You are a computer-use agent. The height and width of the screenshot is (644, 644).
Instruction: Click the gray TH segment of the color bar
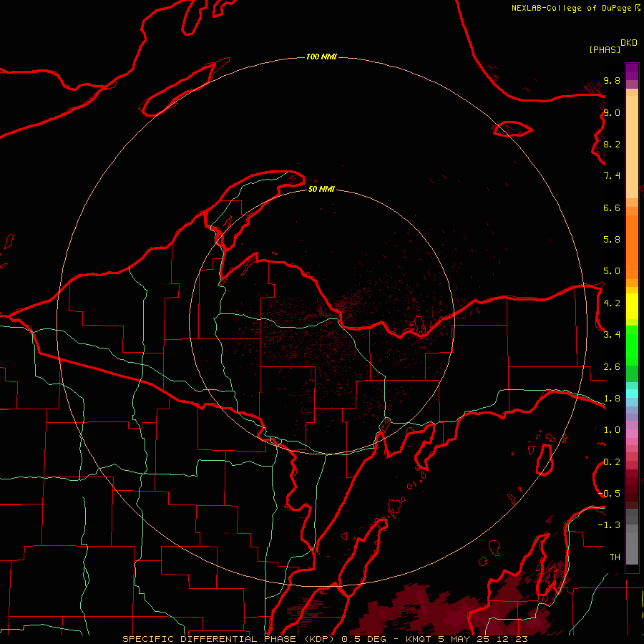632,548
